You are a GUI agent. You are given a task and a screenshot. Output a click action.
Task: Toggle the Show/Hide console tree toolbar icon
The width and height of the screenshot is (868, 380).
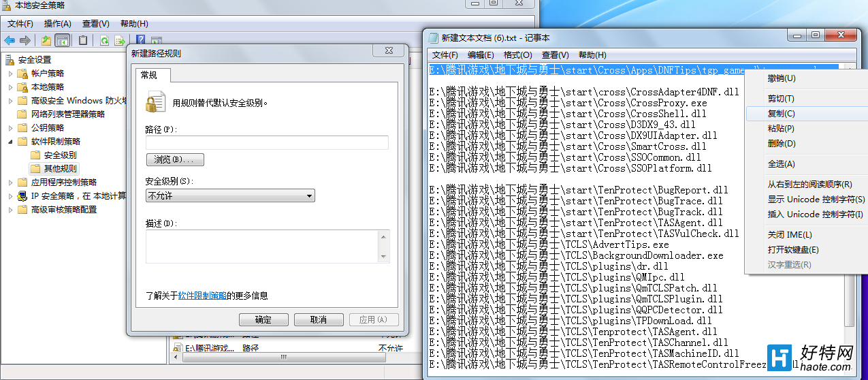(62, 40)
